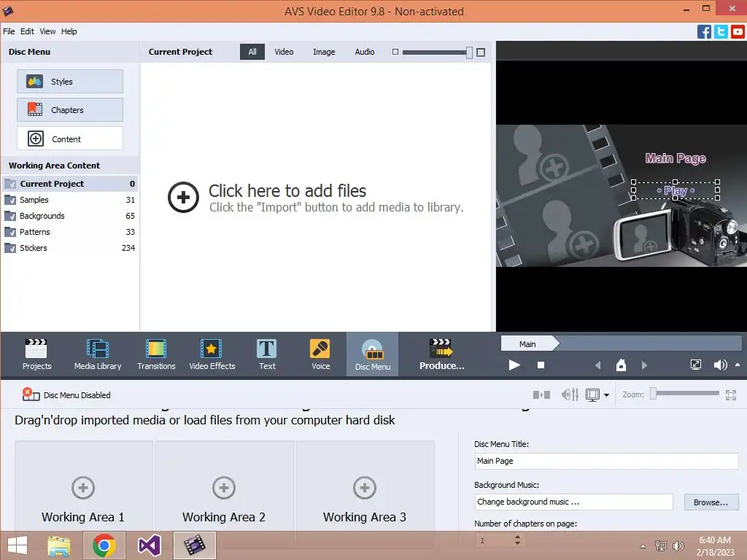Stop the preview playback
The image size is (747, 560).
(x=541, y=365)
